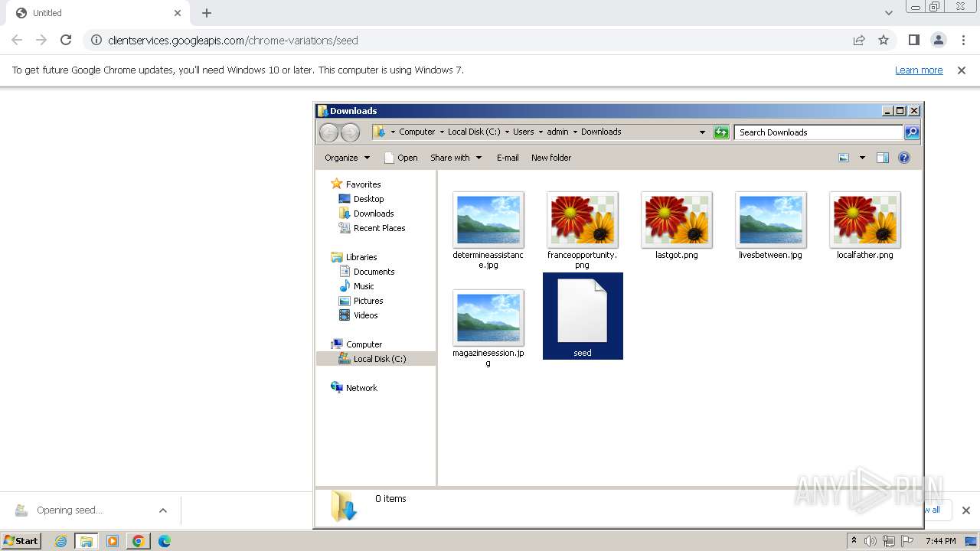Click the E-mail toolbar button
This screenshot has width=980, height=551.
508,158
